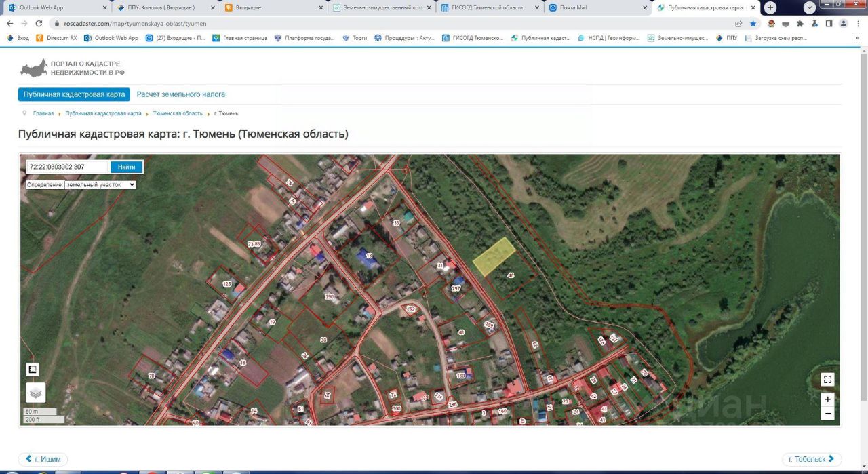This screenshot has width=868, height=474.
Task: Open Тюменская область breadcrumb link
Action: [178, 113]
